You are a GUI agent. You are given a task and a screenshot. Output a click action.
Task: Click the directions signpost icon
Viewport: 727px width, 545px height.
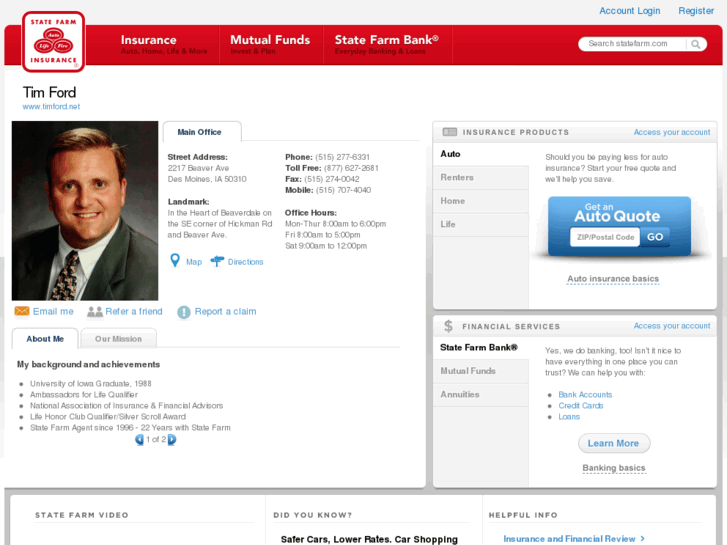(x=217, y=262)
